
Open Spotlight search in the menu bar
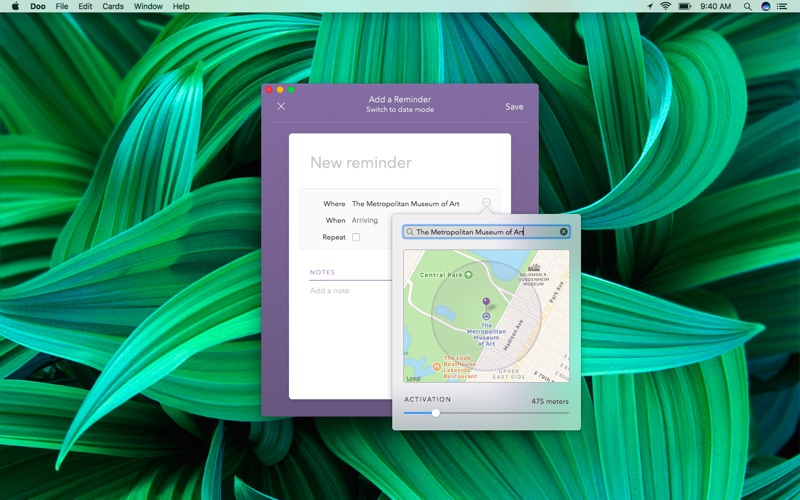coord(747,6)
